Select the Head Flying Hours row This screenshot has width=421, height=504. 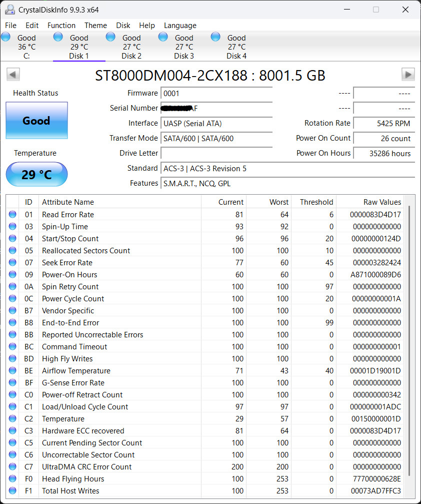pyautogui.click(x=205, y=478)
